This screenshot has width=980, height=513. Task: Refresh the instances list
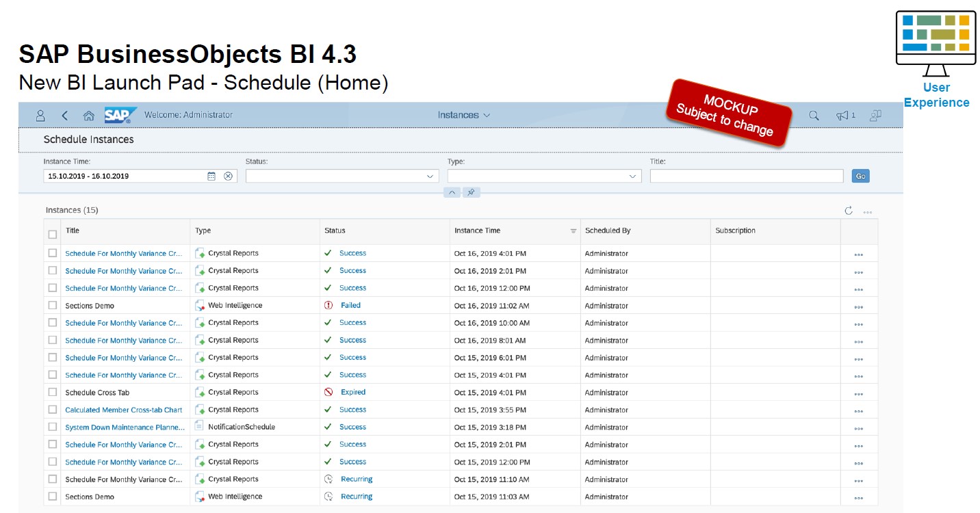[849, 211]
